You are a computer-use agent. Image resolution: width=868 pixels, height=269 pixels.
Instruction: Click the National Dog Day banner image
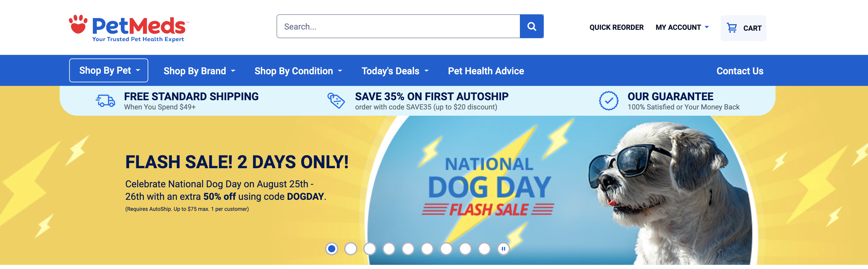coord(559,189)
